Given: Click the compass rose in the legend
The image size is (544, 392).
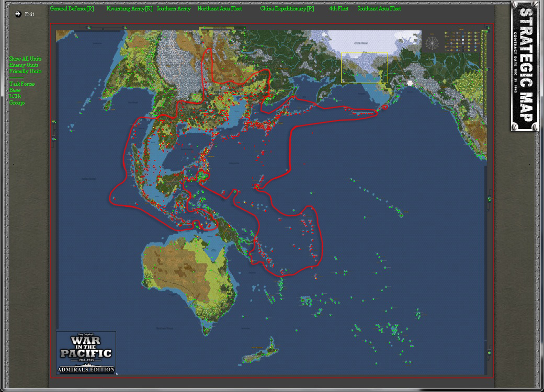Looking at the screenshot, I should coord(432,43).
